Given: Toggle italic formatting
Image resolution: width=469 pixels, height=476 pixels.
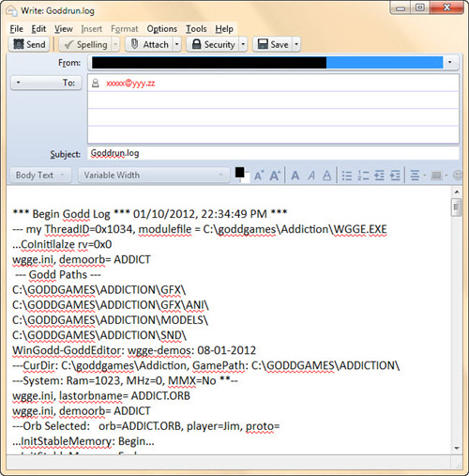Looking at the screenshot, I should [311, 176].
